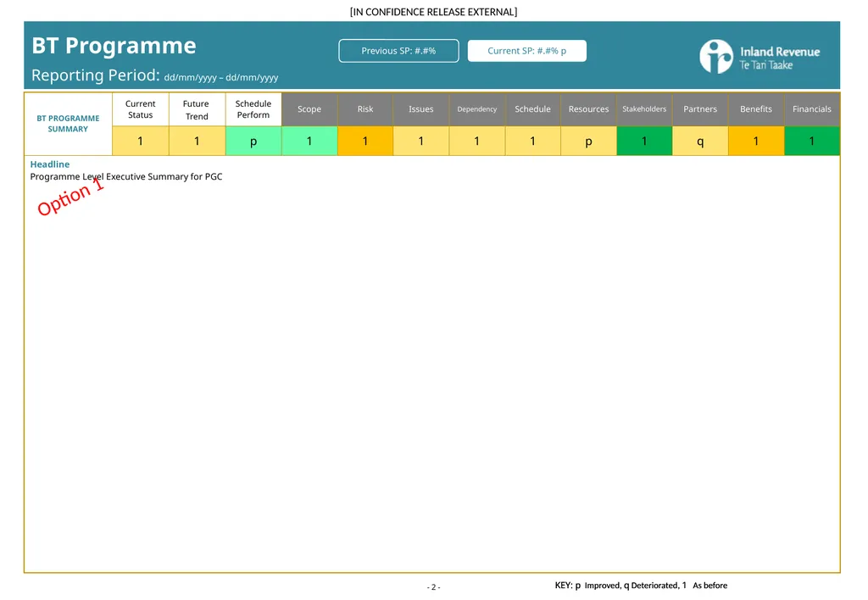Click the yellow status cell under Partners

click(x=700, y=142)
